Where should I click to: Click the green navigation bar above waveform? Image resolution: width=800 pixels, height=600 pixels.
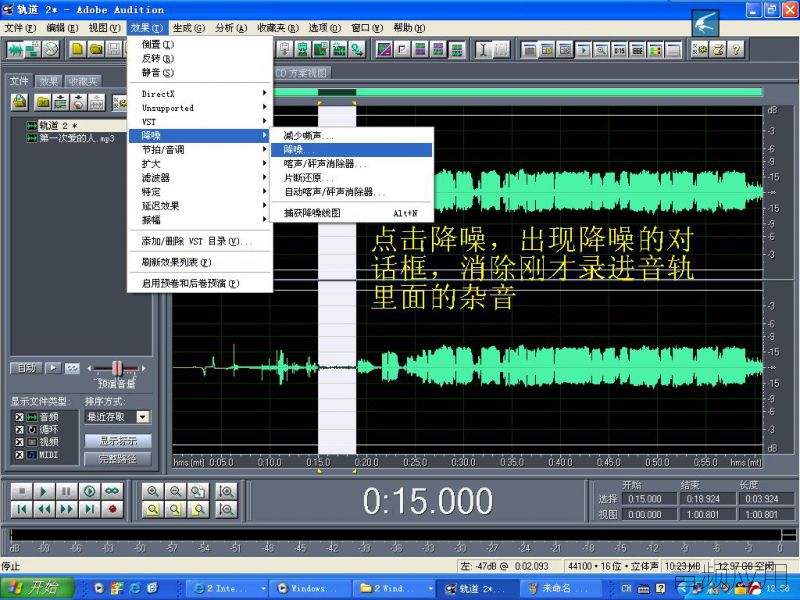[x=518, y=92]
